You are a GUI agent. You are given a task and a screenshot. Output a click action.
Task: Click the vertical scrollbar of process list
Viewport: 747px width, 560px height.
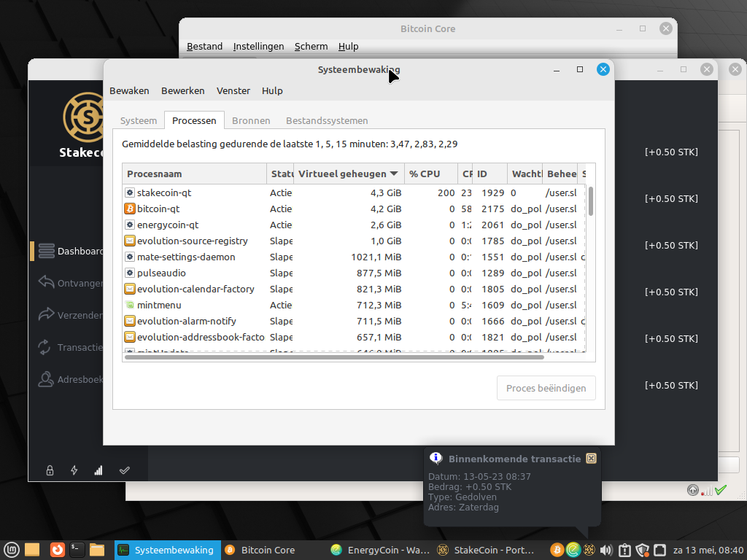591,201
